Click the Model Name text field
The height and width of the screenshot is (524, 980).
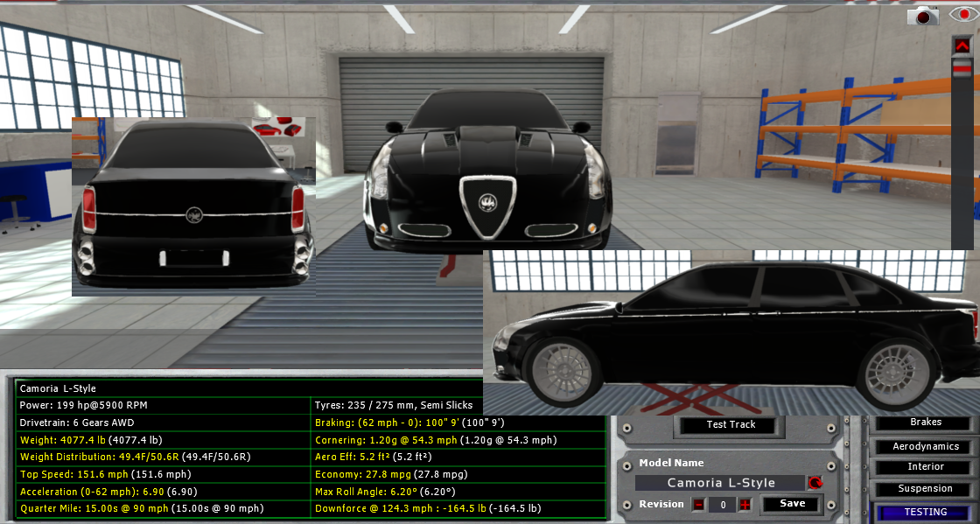tap(720, 483)
